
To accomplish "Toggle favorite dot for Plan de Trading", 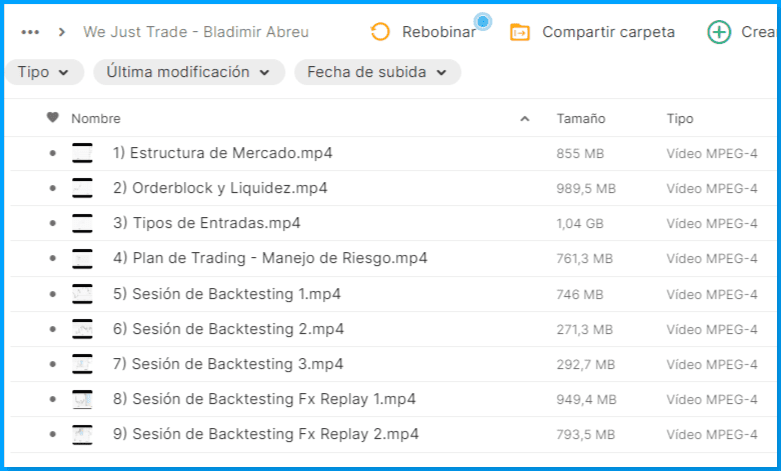I will [x=52, y=259].
